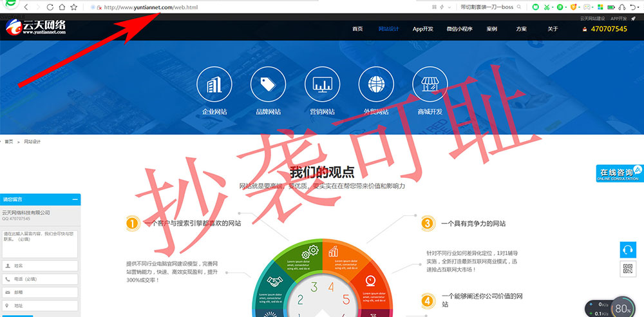Open dropdown arrow beside the undo icon

[x=639, y=7]
